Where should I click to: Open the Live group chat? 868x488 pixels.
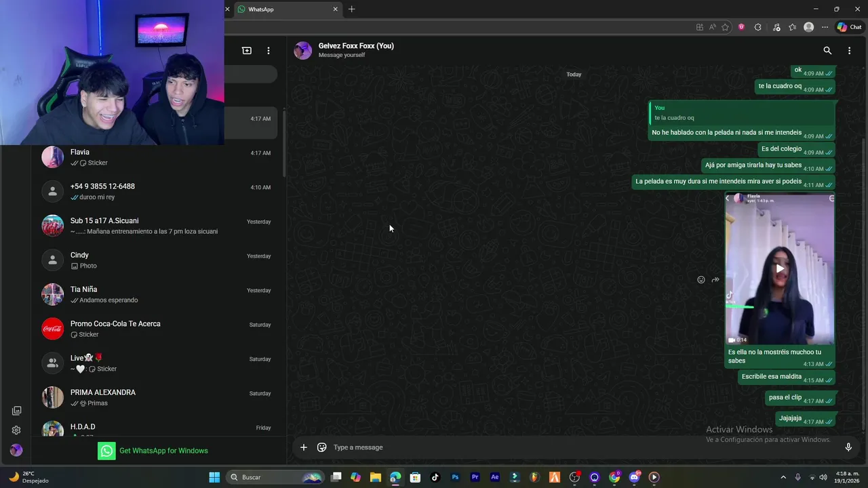[x=157, y=363]
